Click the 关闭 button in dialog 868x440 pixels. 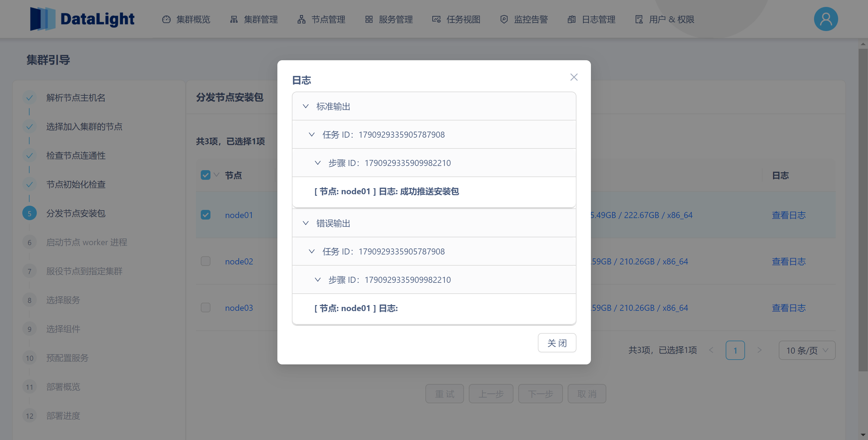(557, 343)
